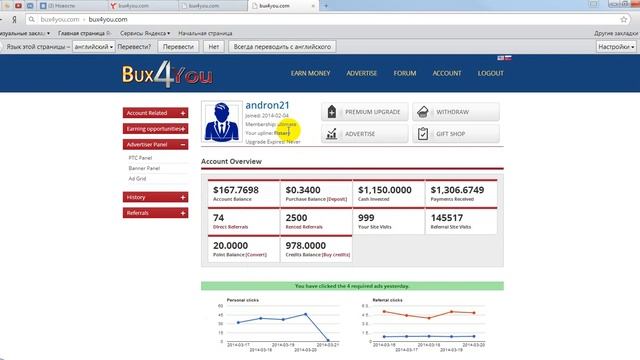This screenshot has height=360, width=640.
Task: Click the Rented Referrals link
Action: click(304, 227)
